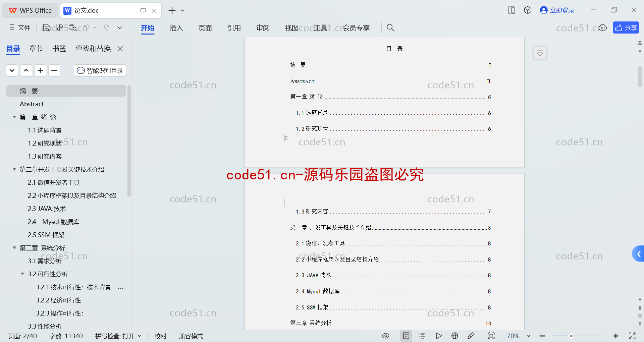Switch to the 引用 ribbon tab
Viewport: 644px width, 342px height.
pyautogui.click(x=234, y=28)
